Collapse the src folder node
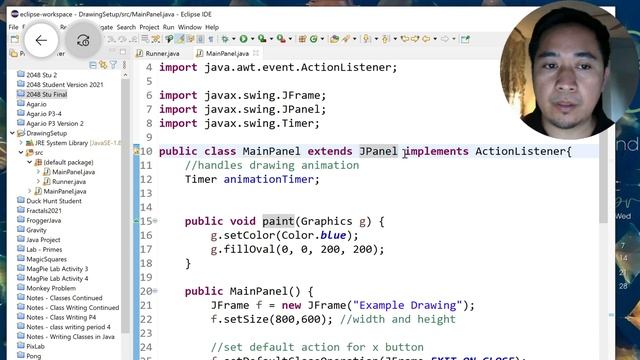The height and width of the screenshot is (360, 640). point(21,153)
